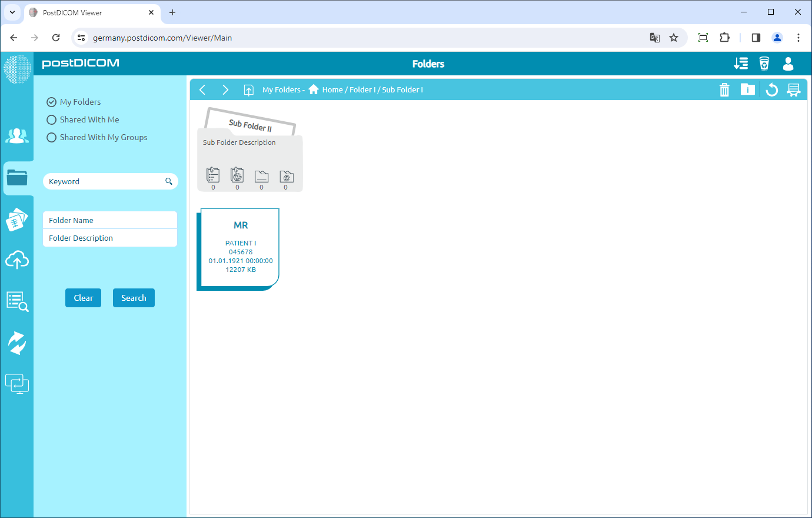Navigate forward with the right chevron
Viewport: 812px width, 518px height.
pyautogui.click(x=225, y=89)
